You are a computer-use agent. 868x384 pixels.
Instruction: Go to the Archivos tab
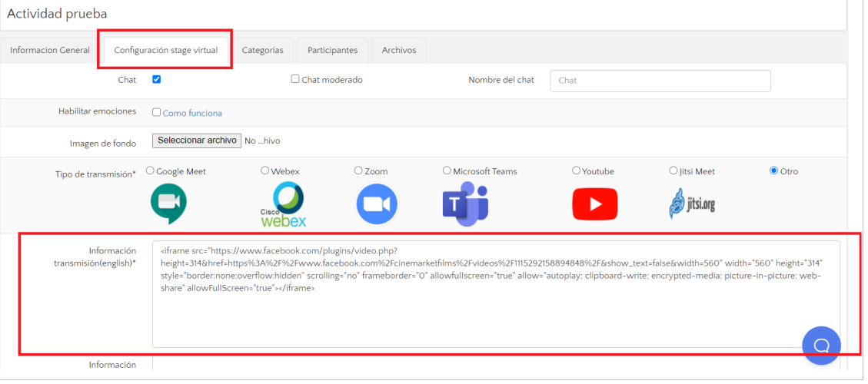398,51
